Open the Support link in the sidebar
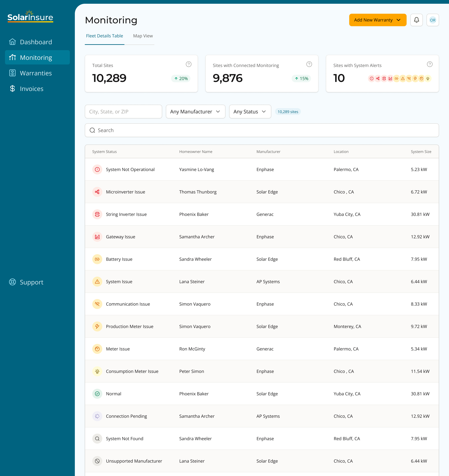The width and height of the screenshot is (449, 476). pos(32,282)
